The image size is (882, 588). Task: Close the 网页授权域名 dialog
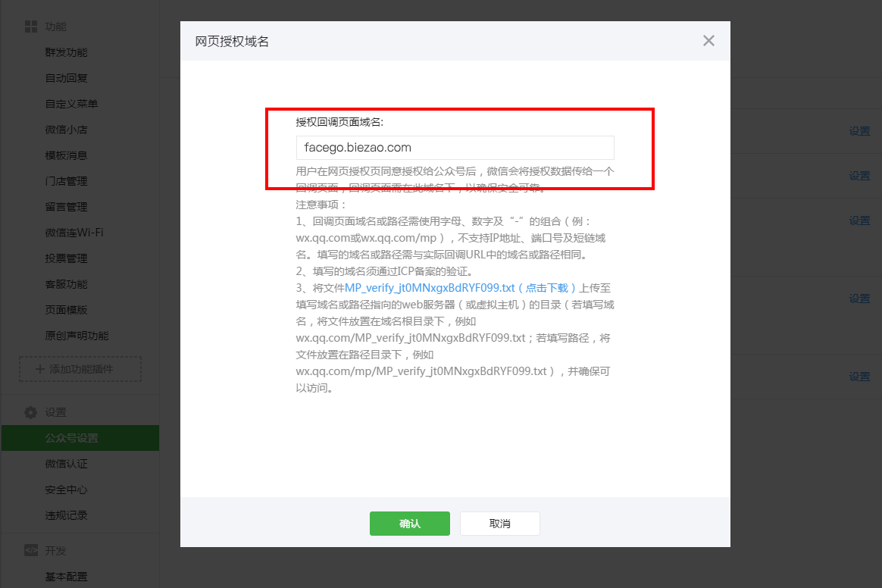click(x=708, y=41)
